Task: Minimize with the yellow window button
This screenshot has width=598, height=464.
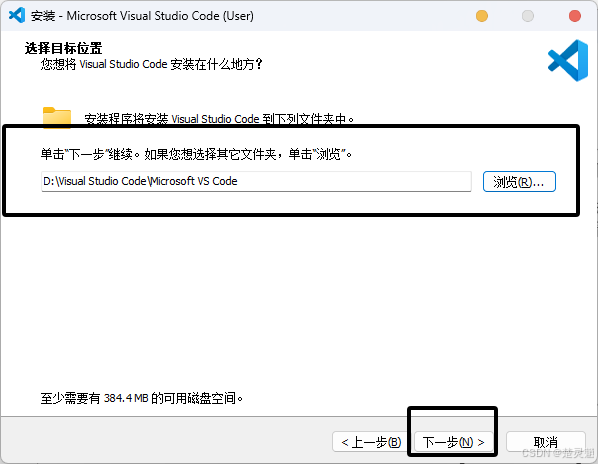Action: (x=482, y=16)
